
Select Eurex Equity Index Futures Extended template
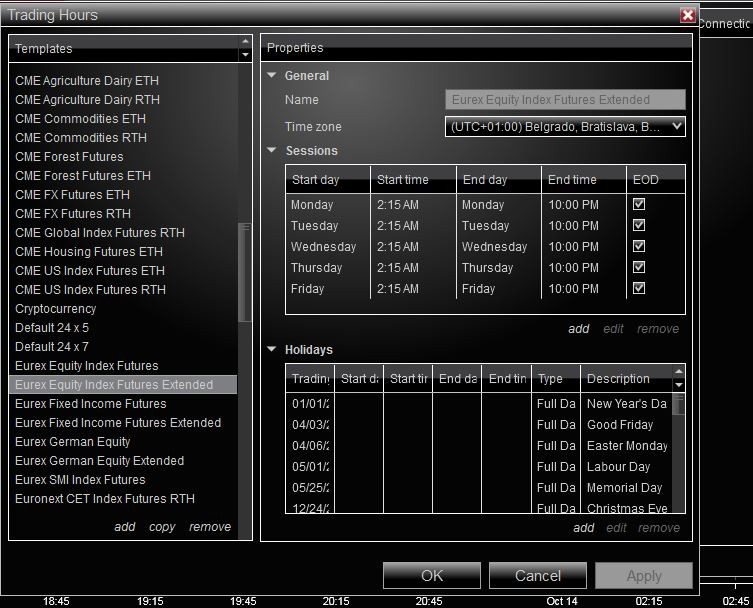tap(123, 385)
